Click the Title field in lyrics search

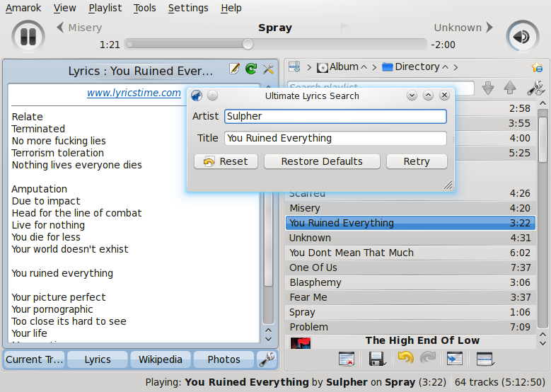335,138
